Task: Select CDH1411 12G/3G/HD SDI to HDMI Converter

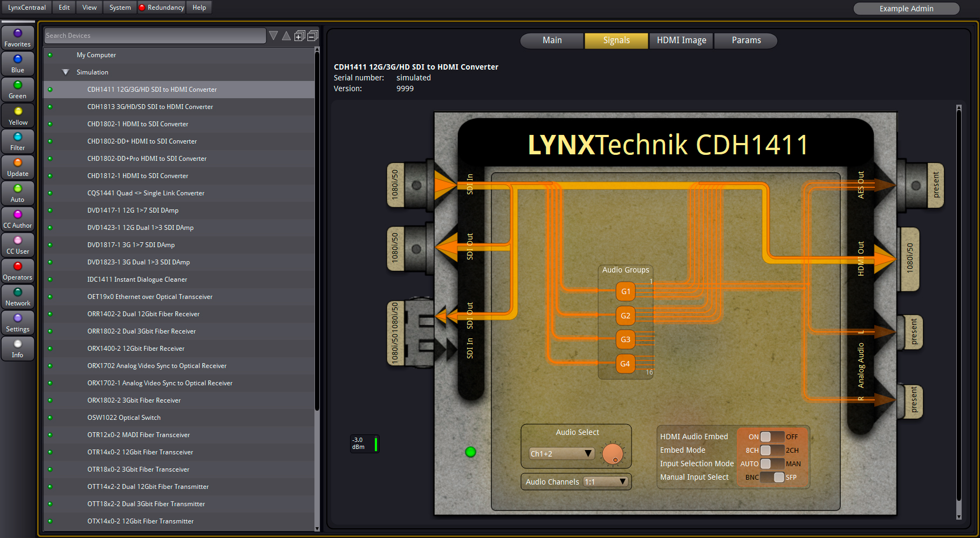Action: 179,90
